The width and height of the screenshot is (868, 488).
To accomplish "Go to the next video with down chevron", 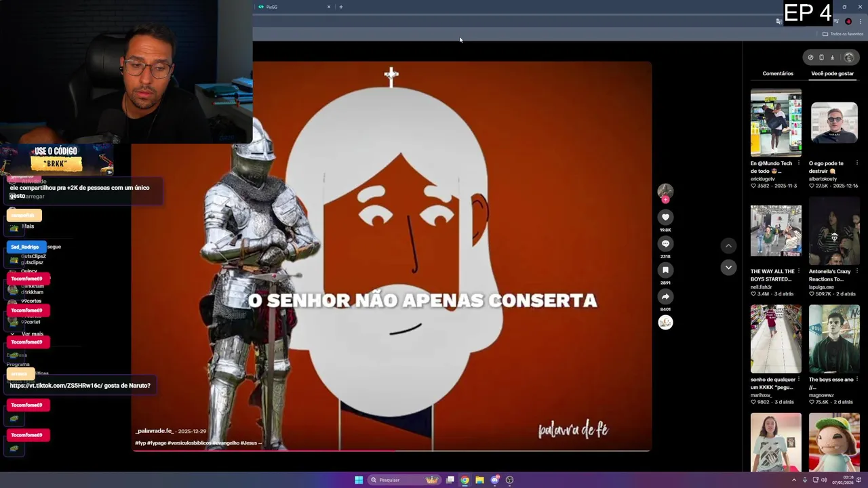I will tap(728, 268).
